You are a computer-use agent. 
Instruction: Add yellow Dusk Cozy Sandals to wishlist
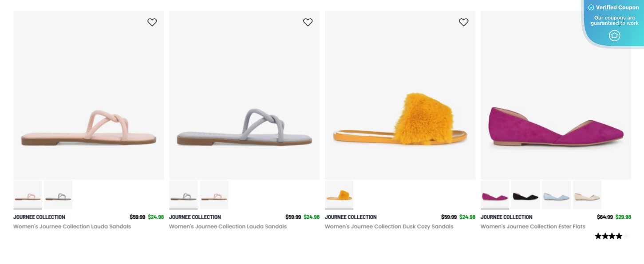point(464,22)
